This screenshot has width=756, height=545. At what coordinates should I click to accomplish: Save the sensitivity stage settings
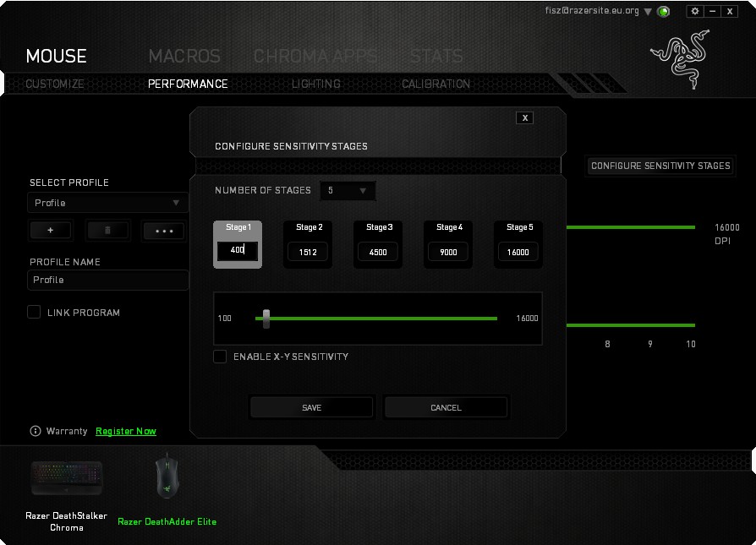click(x=311, y=407)
